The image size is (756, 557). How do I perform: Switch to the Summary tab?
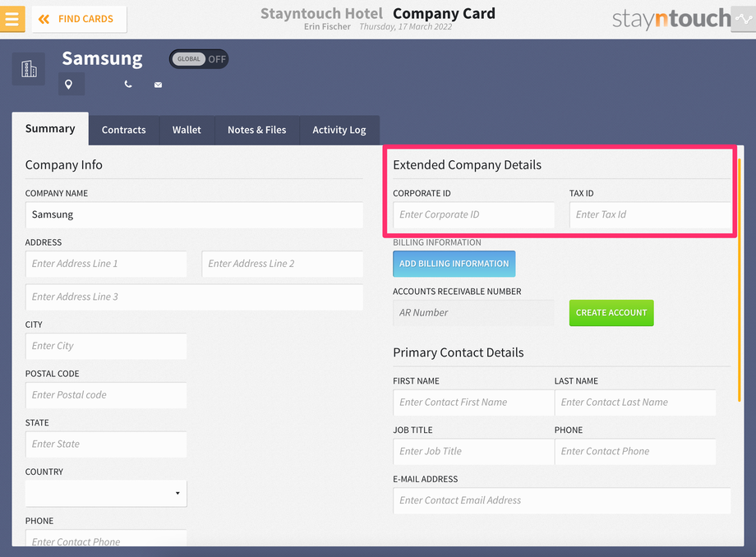click(x=50, y=129)
